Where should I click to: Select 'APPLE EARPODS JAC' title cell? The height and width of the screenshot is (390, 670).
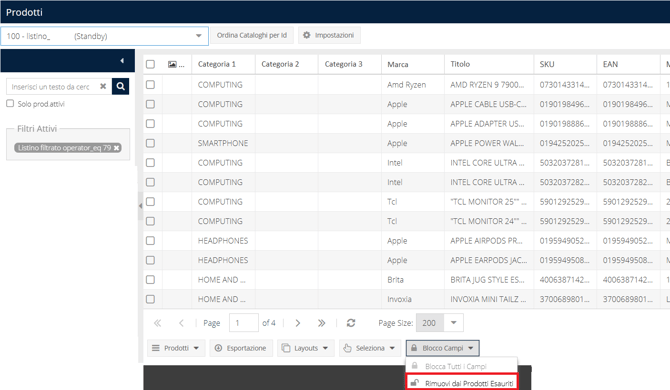(x=488, y=260)
